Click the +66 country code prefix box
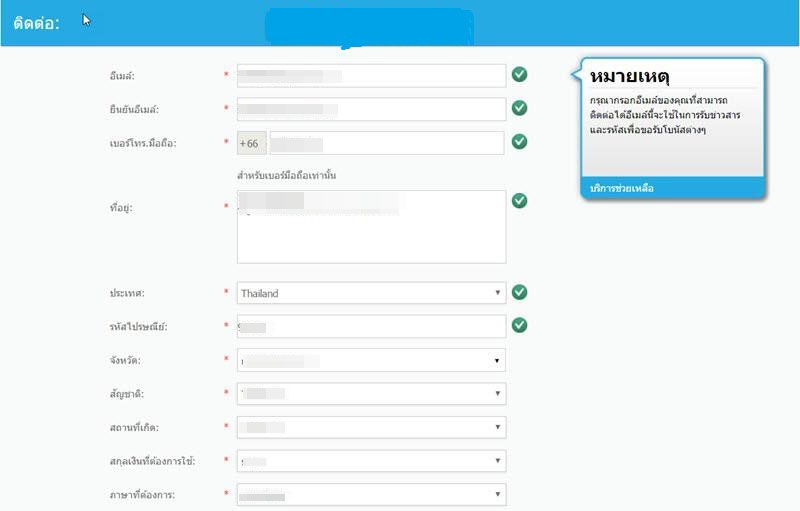 tap(250, 143)
